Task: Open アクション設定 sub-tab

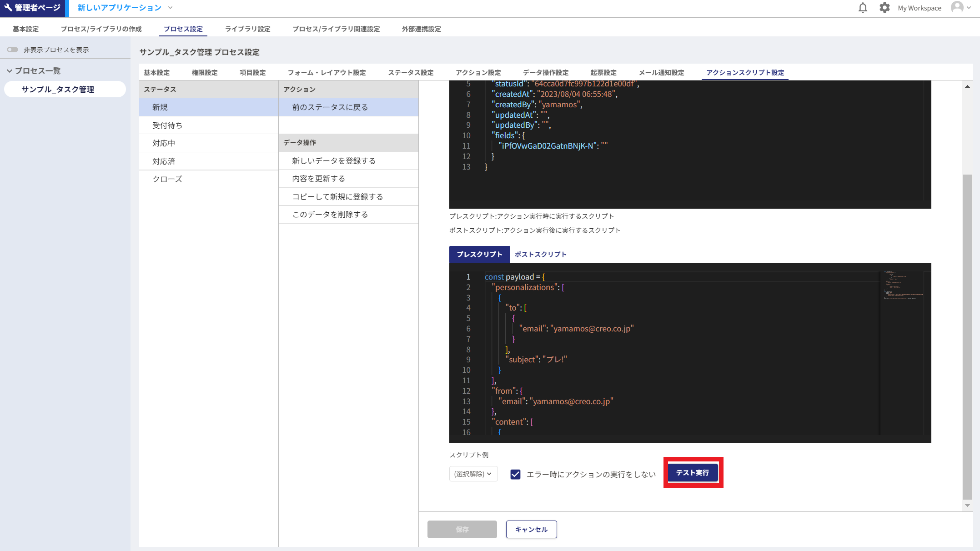Action: 478,72
